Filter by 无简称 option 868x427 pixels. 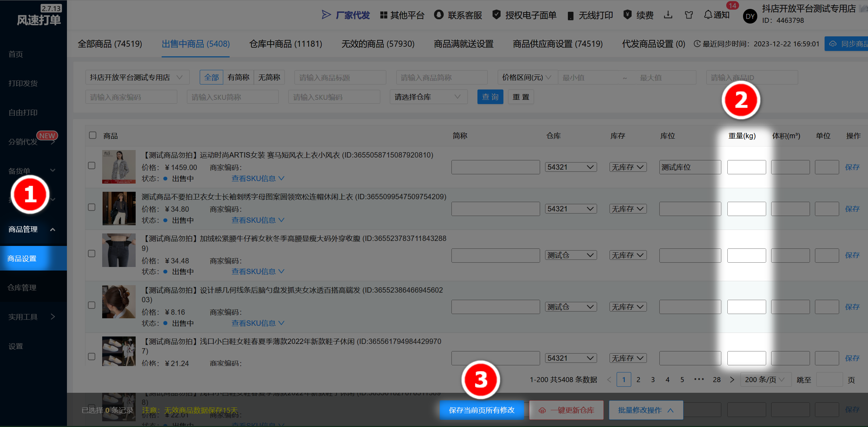[269, 77]
